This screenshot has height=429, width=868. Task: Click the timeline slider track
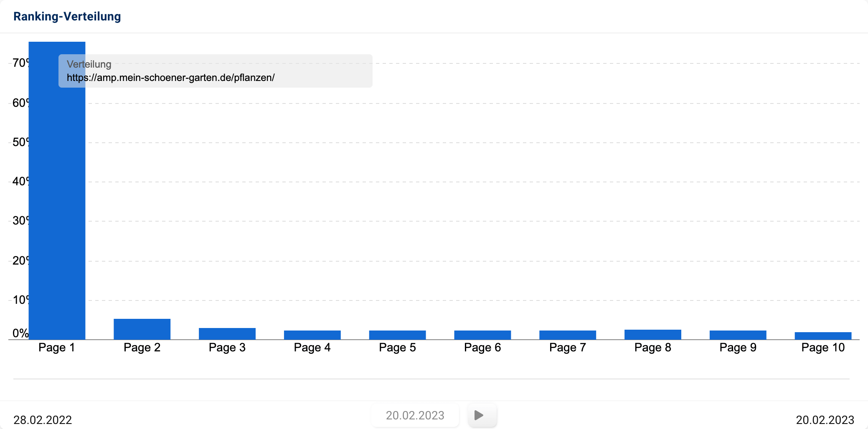[x=431, y=379]
